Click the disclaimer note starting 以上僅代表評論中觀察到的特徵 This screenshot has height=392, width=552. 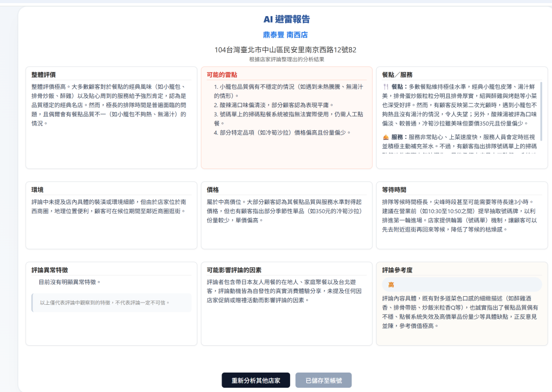click(112, 303)
